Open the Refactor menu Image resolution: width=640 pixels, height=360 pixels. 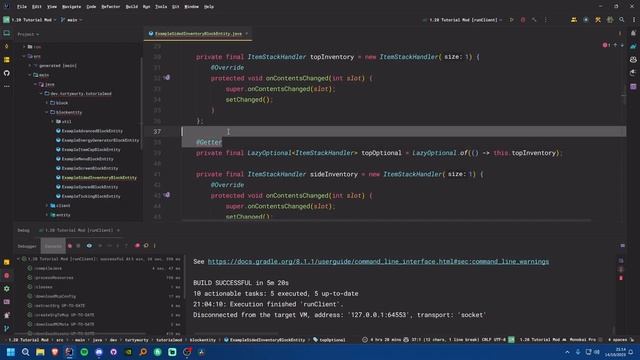tap(111, 7)
